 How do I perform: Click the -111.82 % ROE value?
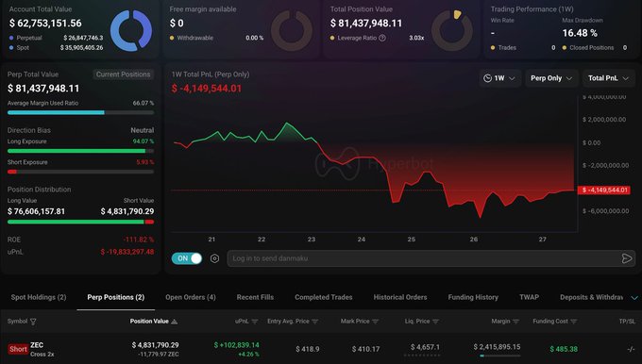point(139,240)
